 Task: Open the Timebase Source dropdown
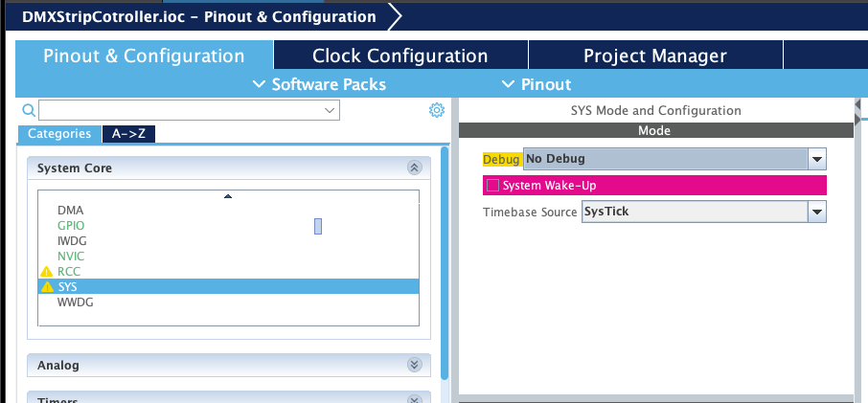pos(816,212)
